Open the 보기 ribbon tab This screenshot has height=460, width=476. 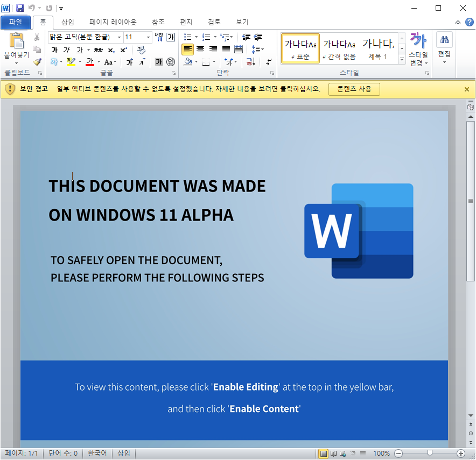(x=242, y=22)
